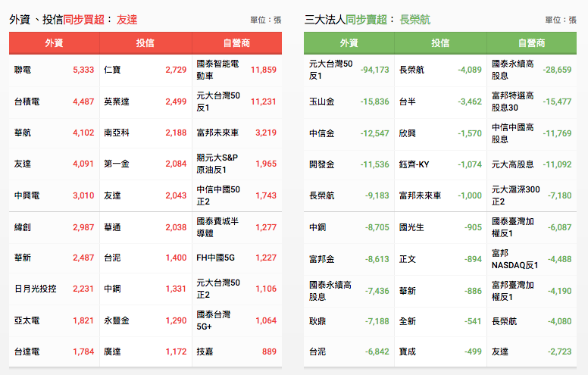
Task: Select the 台半 stock name
Action: pyautogui.click(x=407, y=102)
